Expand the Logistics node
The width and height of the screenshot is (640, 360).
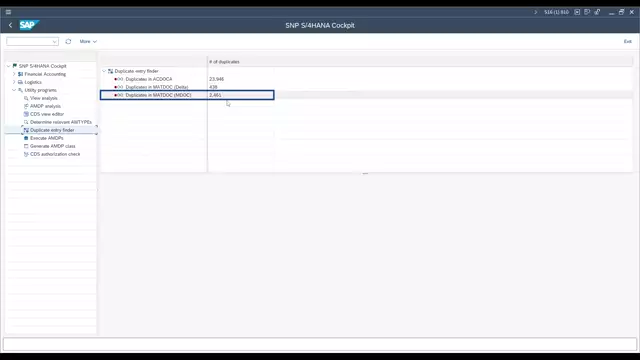[14, 82]
